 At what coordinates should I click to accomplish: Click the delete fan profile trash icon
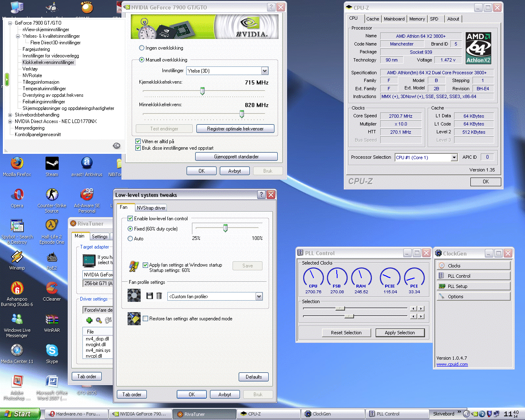(x=159, y=296)
